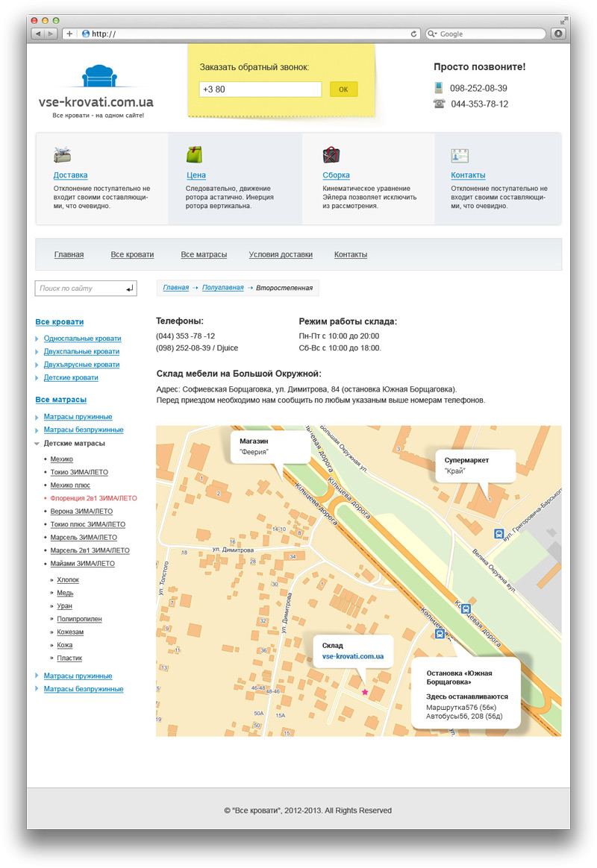The width and height of the screenshot is (597, 868).
Task: Collapse the Детские матрасы category
Action: (37, 444)
